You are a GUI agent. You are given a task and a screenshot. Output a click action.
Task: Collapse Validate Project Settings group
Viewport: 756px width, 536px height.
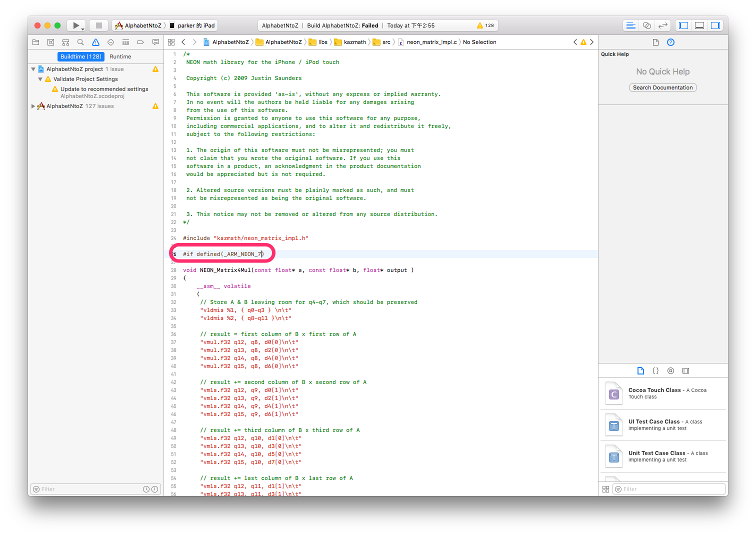[40, 79]
